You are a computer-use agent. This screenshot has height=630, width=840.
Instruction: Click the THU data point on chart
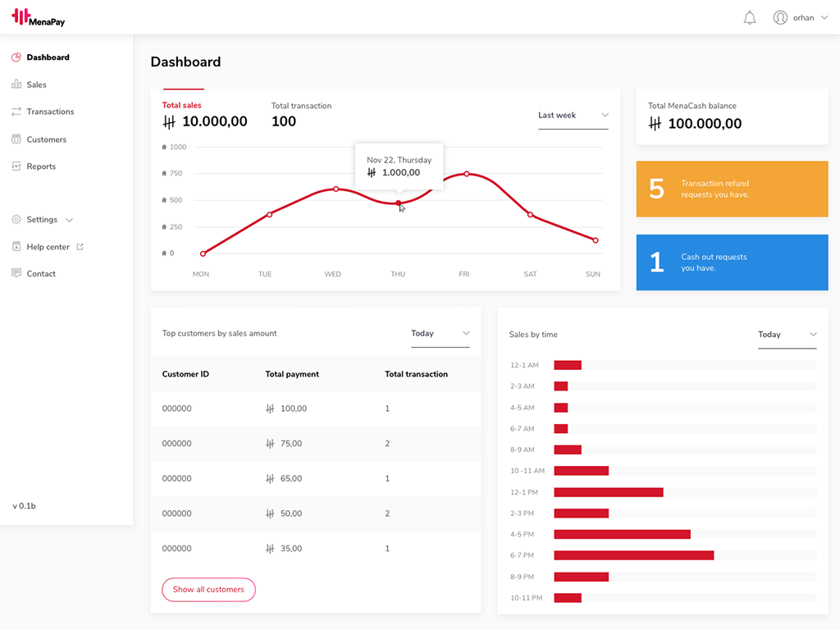pos(399,203)
